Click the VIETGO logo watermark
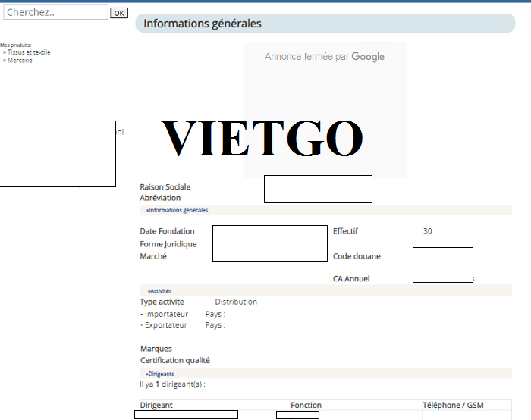 click(x=262, y=139)
